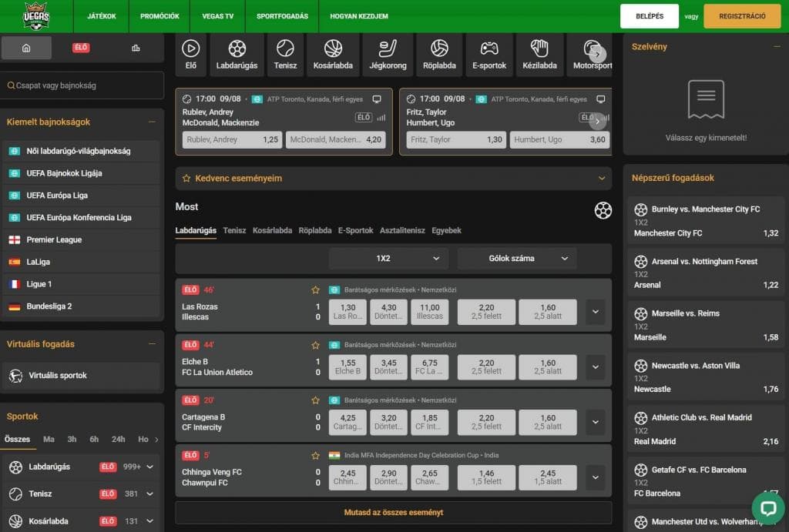Select 2,5 felett 2,20 in Cartagena B match
Screen dimensions: 789x532
(x=486, y=423)
